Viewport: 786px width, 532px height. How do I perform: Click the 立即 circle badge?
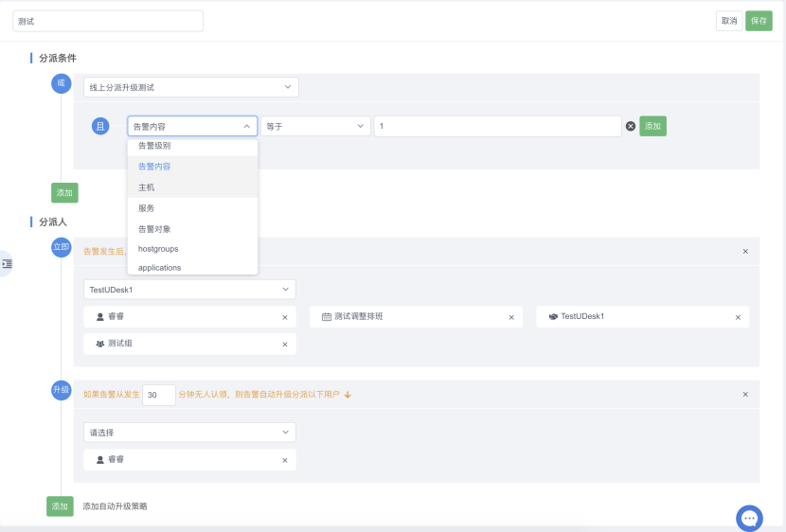click(62, 247)
